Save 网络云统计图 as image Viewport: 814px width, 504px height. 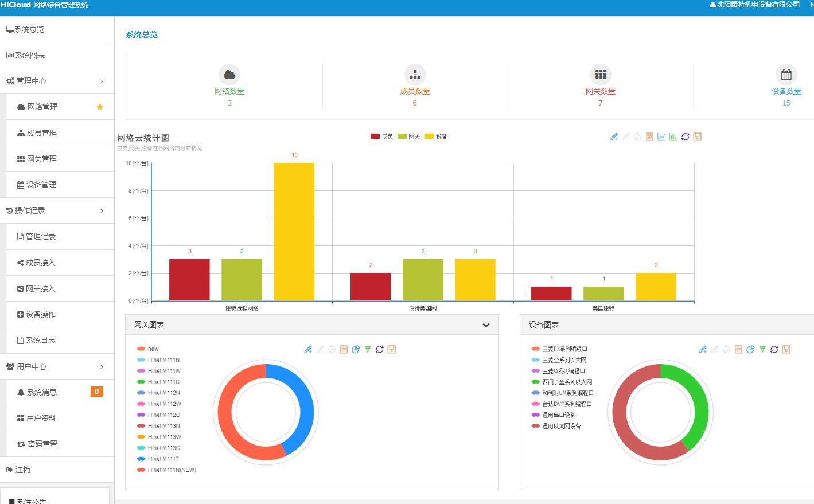point(697,136)
